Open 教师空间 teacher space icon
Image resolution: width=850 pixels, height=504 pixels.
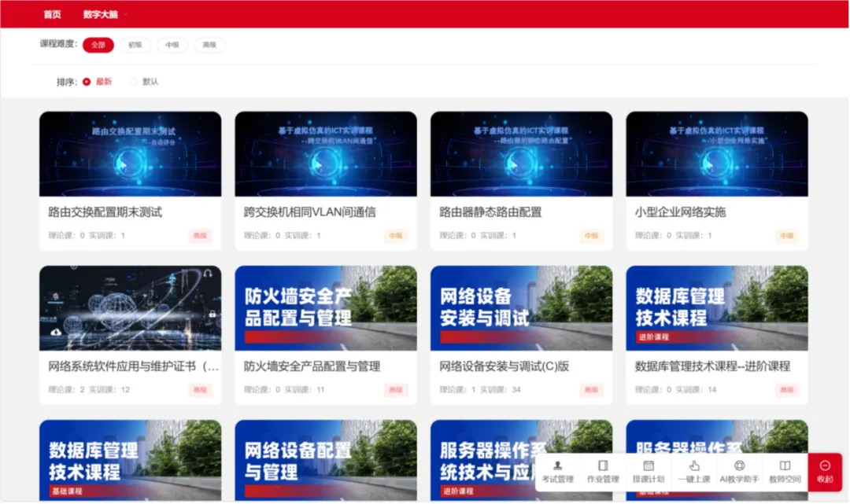pyautogui.click(x=785, y=466)
